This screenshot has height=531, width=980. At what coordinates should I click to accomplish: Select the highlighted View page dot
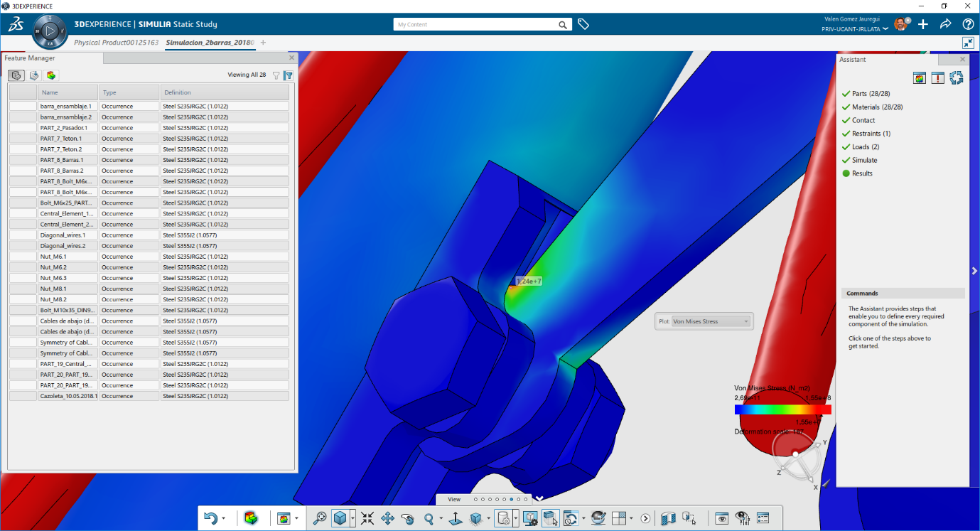point(511,499)
